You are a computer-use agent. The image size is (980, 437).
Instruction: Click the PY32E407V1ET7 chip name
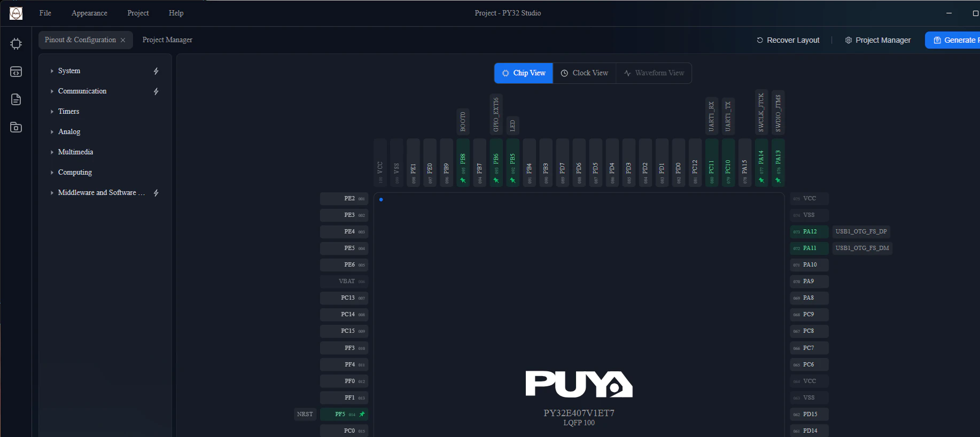(579, 413)
